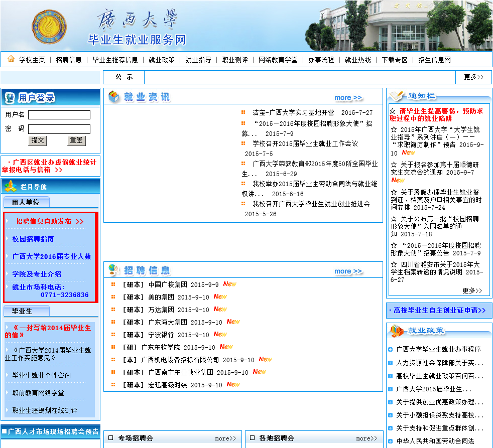The height and width of the screenshot is (448, 493).
Task: Open the 宁波银行 recruitment posting
Action: [161, 335]
